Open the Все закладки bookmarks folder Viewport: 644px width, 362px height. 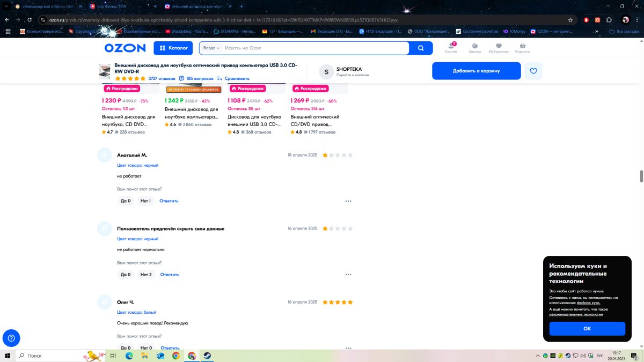pos(625,32)
